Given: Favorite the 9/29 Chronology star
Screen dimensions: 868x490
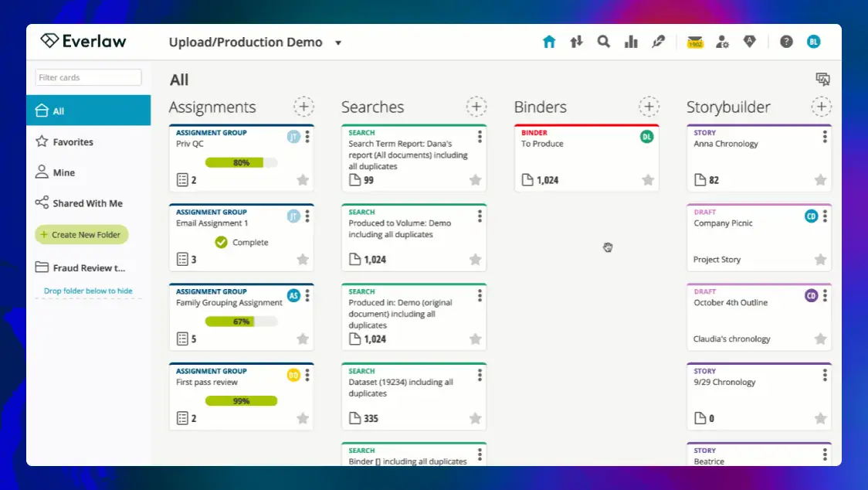Looking at the screenshot, I should pyautogui.click(x=820, y=418).
